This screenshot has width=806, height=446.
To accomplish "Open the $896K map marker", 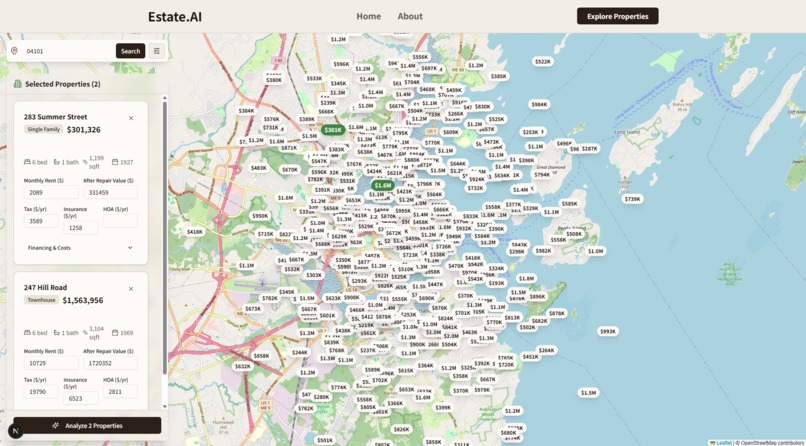I will pos(537,296).
